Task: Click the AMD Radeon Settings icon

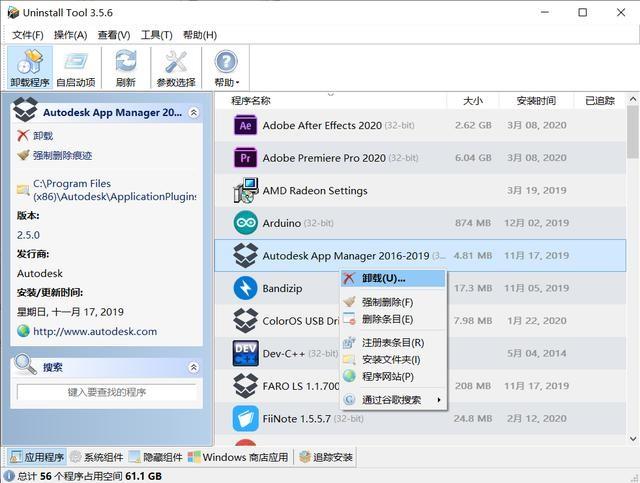Action: tap(245, 190)
